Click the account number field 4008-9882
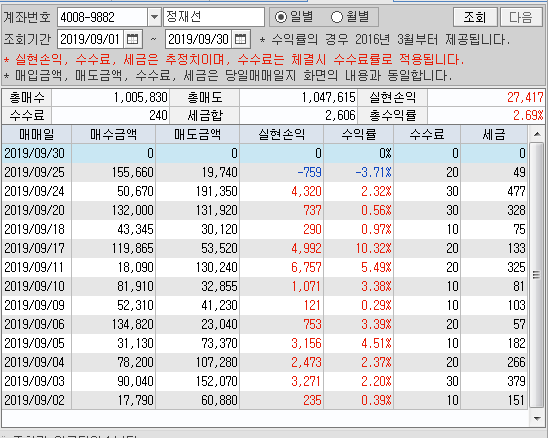Image resolution: width=548 pixels, height=438 pixels. point(102,17)
